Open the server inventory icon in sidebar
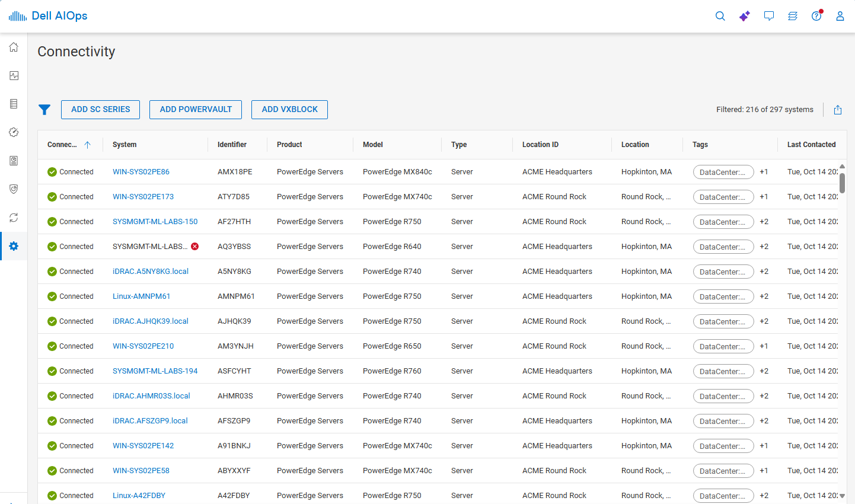 click(13, 104)
